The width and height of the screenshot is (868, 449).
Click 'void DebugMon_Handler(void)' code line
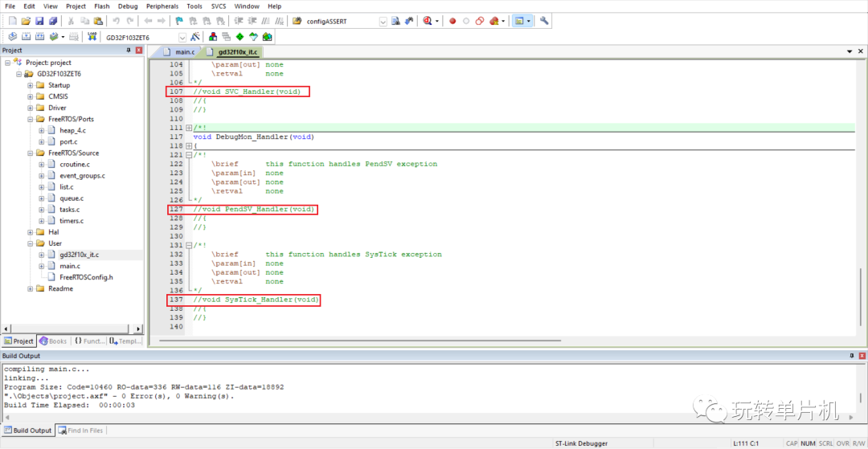tap(253, 137)
